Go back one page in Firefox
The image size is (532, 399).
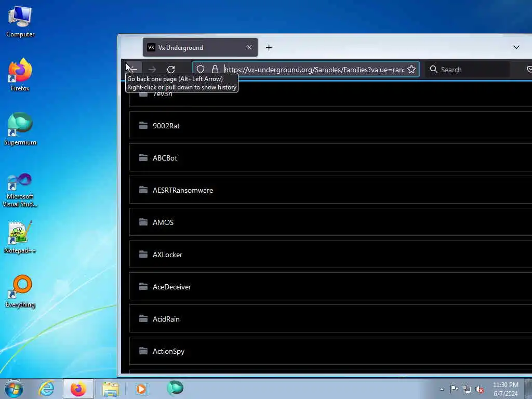coord(134,69)
